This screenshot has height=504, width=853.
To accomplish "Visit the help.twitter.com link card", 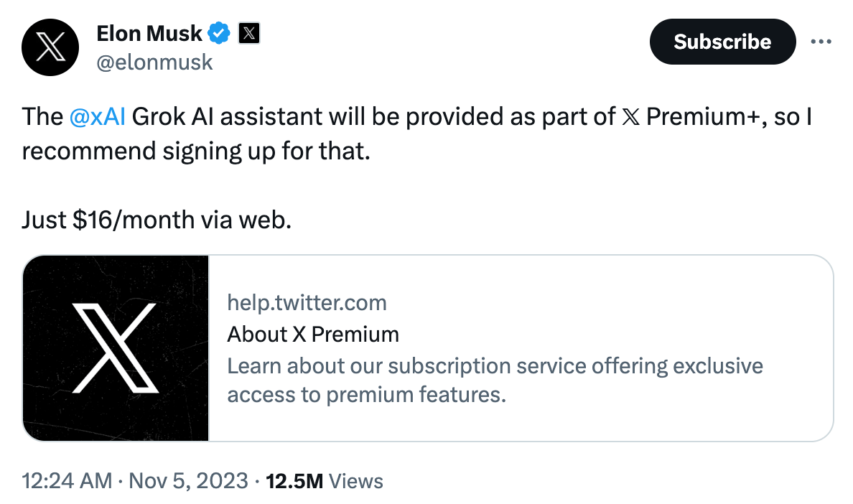I will click(307, 302).
